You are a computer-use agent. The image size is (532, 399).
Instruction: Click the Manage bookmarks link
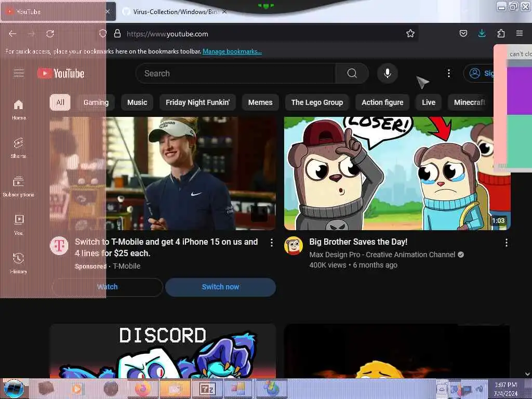point(232,51)
